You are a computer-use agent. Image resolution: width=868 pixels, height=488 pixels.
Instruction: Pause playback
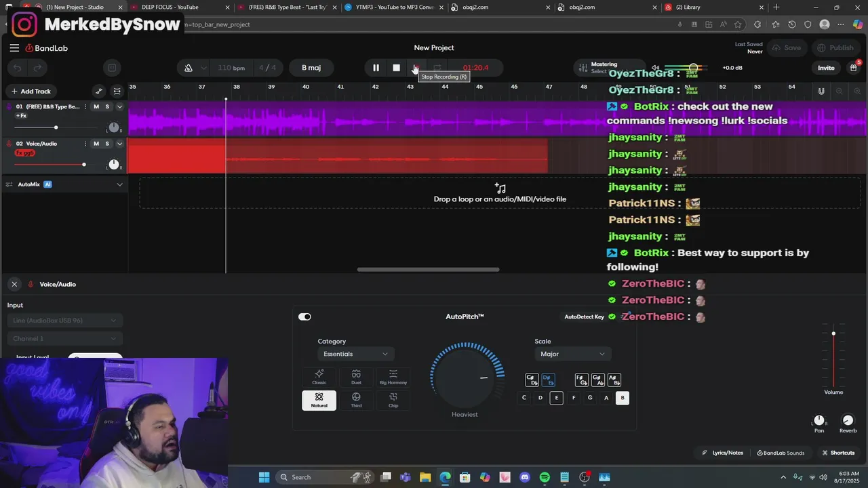click(x=376, y=68)
